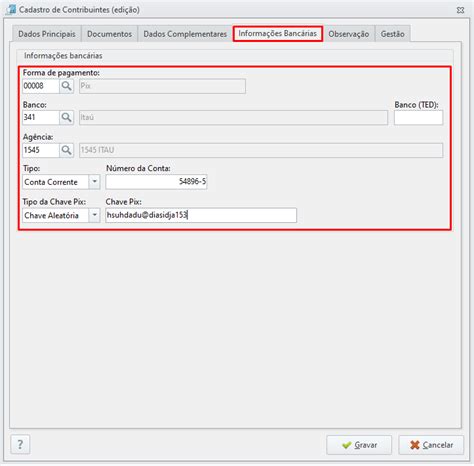
Task: Switch to the Gestão tab
Action: point(392,34)
